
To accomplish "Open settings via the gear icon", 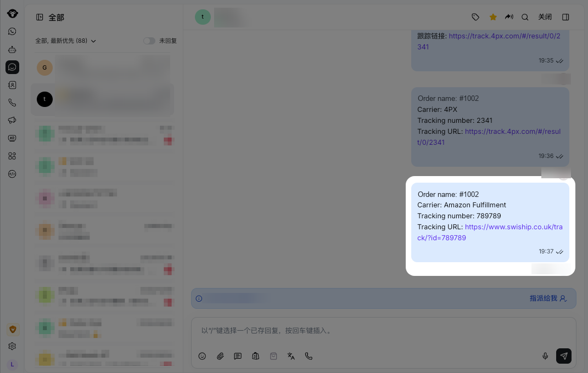I will click(12, 347).
